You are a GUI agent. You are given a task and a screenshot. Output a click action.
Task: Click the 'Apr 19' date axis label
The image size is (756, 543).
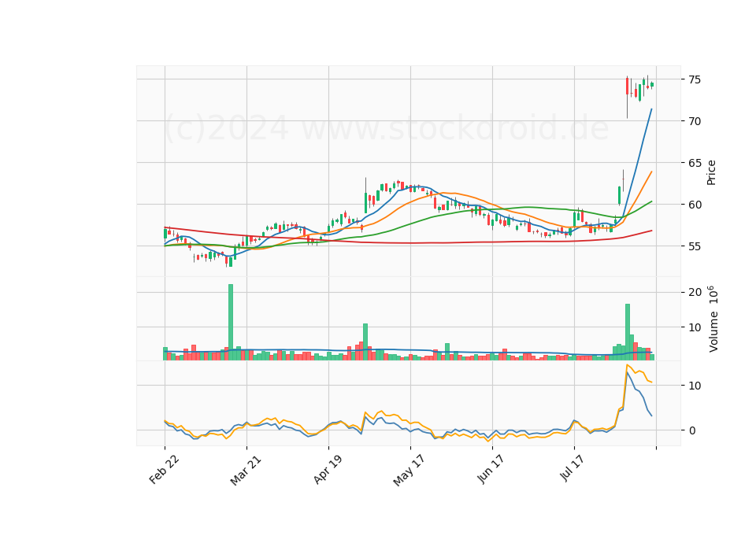[328, 469]
